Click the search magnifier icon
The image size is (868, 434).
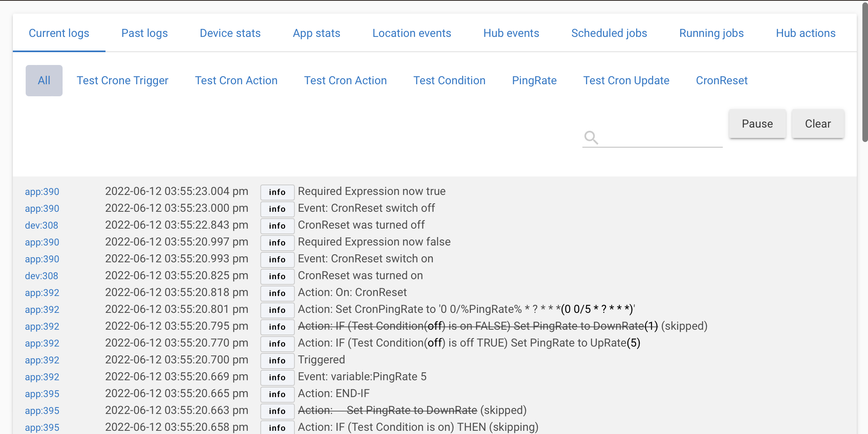591,138
